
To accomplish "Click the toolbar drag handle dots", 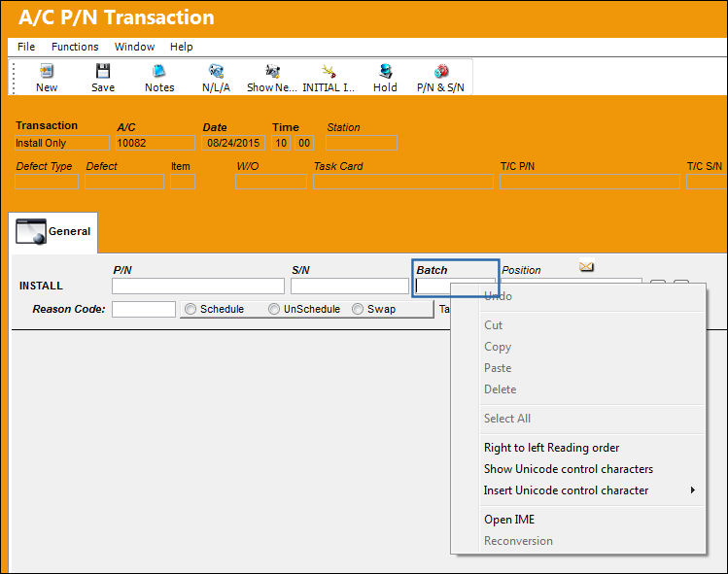I will [14, 78].
